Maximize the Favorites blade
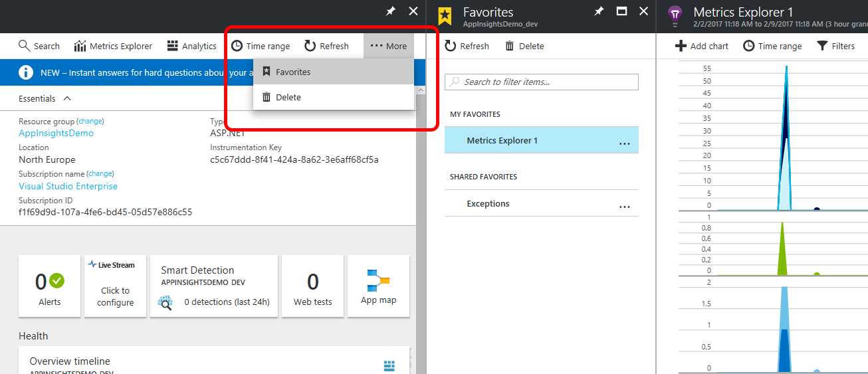This screenshot has width=868, height=374. click(x=621, y=11)
